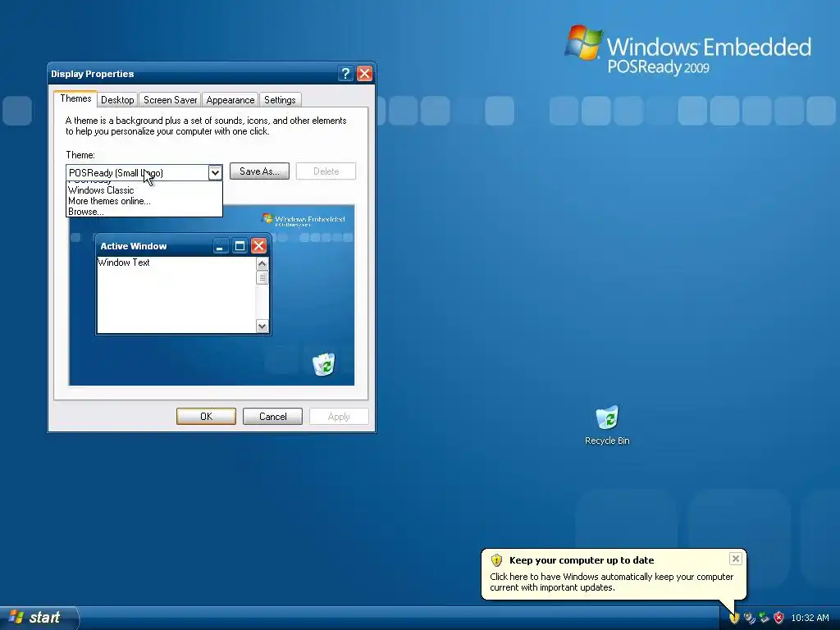Expand the Theme dropdown arrow
840x630 pixels.
(215, 172)
